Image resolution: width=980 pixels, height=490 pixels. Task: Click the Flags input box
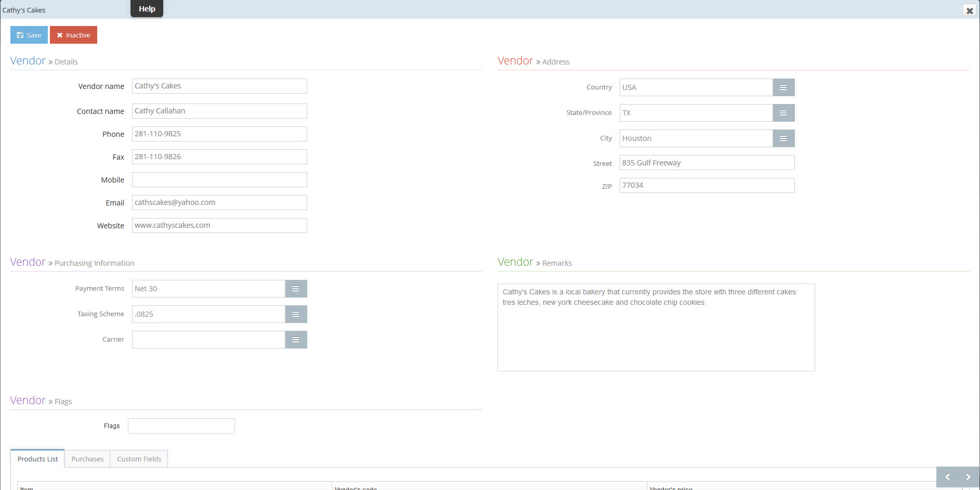(181, 426)
